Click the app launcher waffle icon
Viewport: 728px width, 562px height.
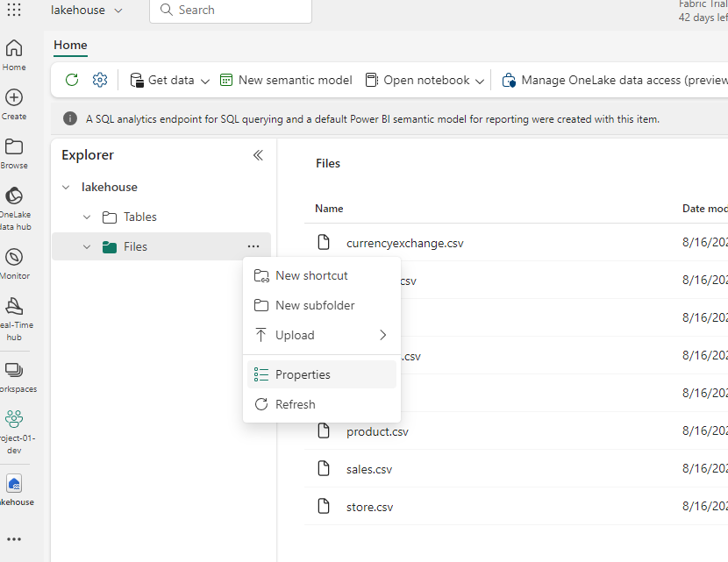[x=14, y=11]
